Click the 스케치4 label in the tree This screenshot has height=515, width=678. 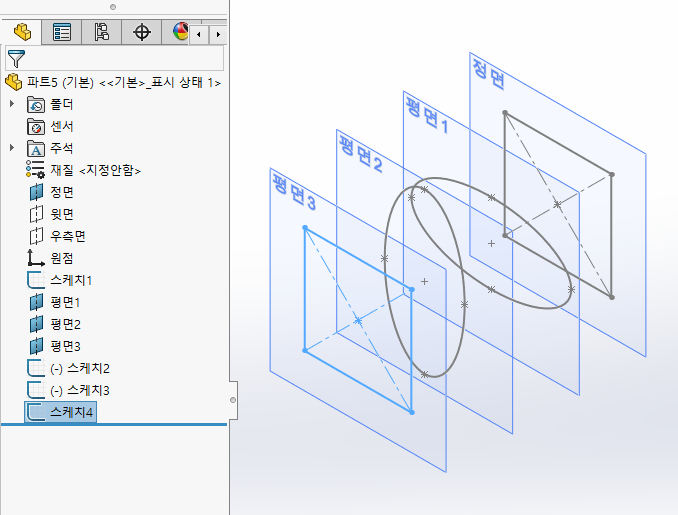coord(71,412)
